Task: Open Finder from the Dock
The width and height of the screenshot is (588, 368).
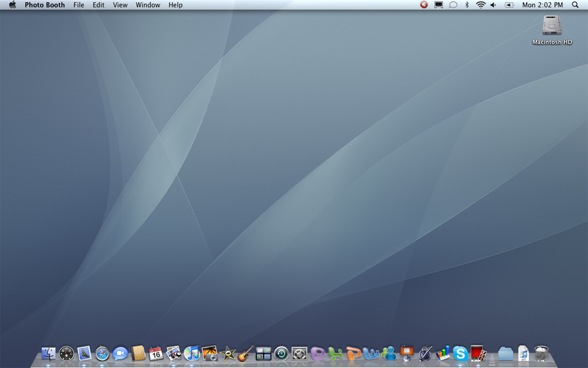Action: click(x=49, y=353)
